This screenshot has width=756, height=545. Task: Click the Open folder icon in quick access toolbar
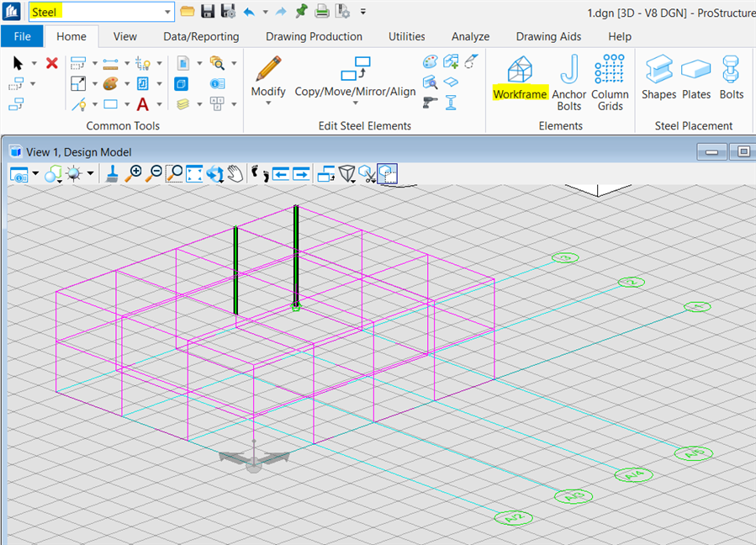(x=188, y=12)
